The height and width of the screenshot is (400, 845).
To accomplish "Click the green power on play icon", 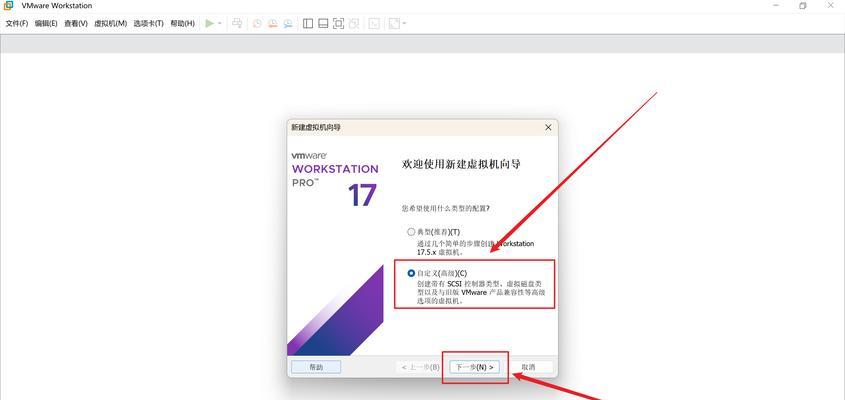I will coord(210,23).
